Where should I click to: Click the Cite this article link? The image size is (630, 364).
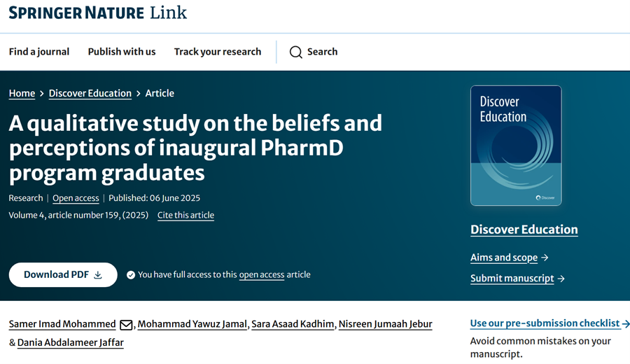(185, 215)
